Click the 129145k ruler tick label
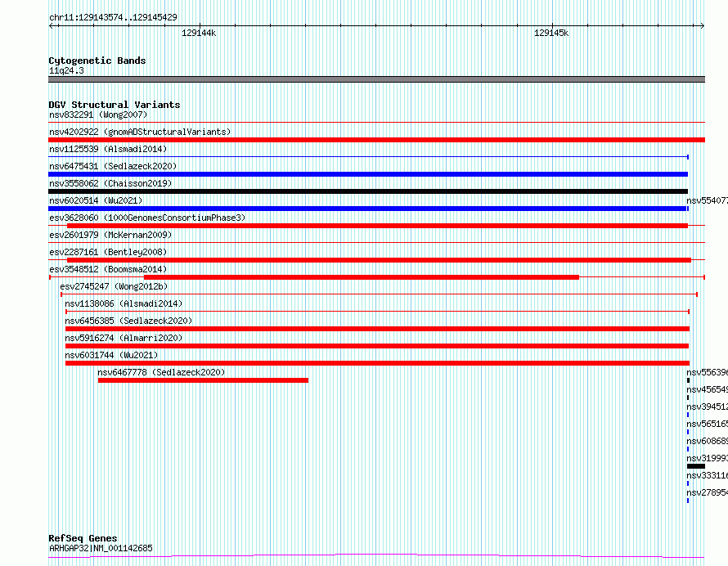Viewport: 728px width, 566px height. click(x=551, y=33)
